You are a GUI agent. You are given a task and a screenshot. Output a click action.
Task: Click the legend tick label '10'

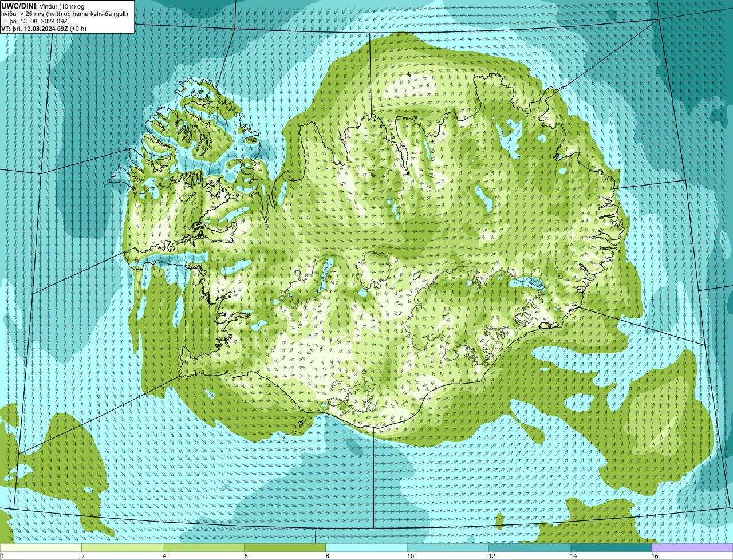(410, 556)
